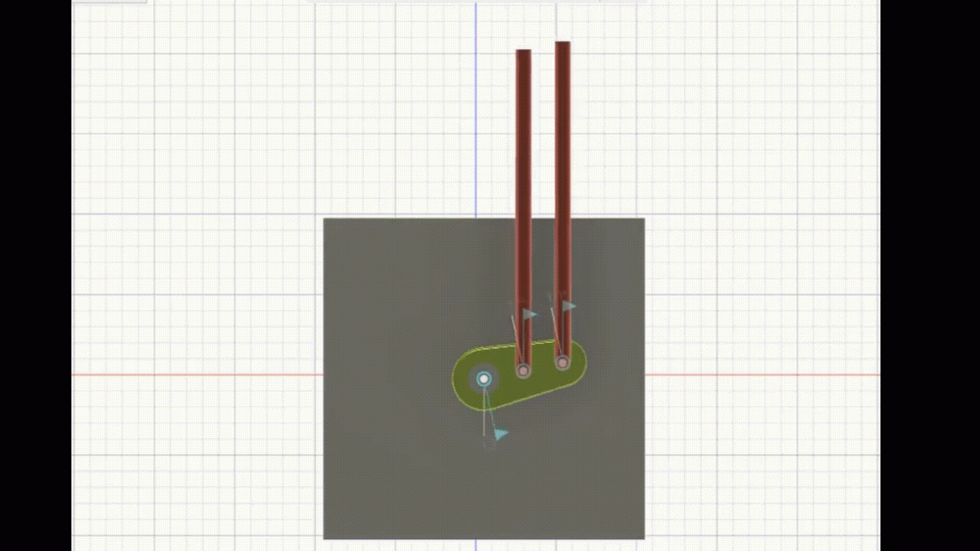
Task: Click the joint flag glyph on the left red rod
Action: 529,315
